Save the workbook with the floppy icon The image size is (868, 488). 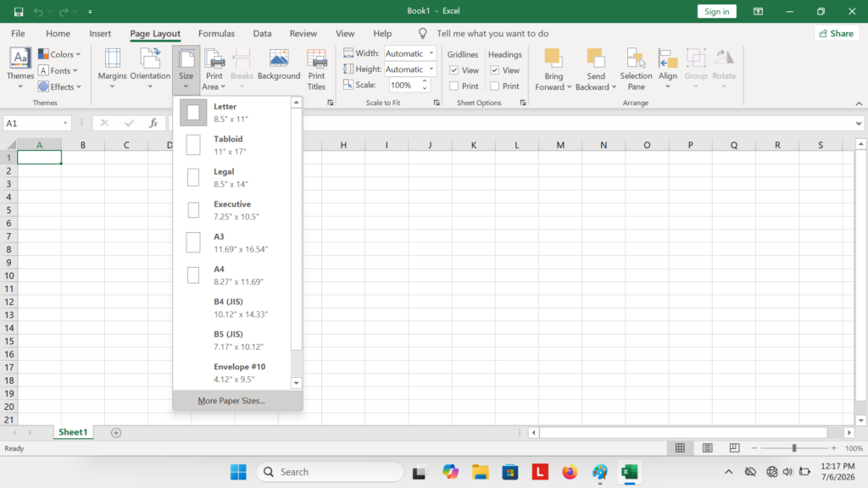point(19,12)
